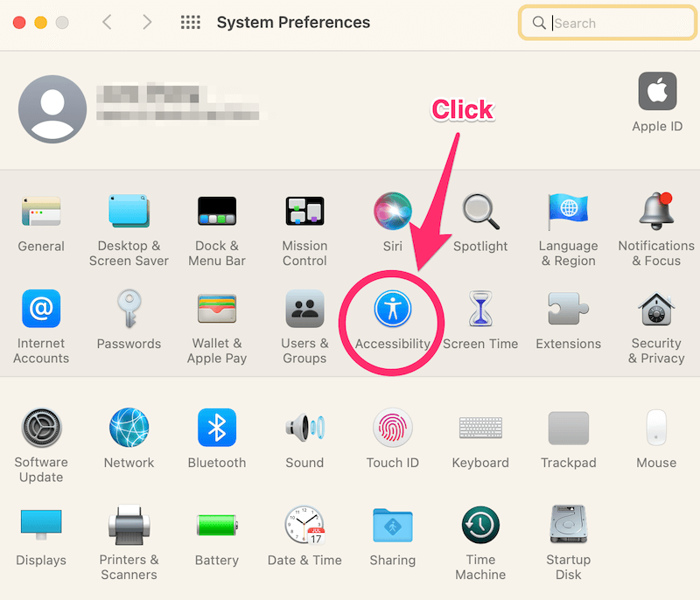700x600 pixels.
Task: Open Internet Accounts preferences
Action: pos(41,309)
